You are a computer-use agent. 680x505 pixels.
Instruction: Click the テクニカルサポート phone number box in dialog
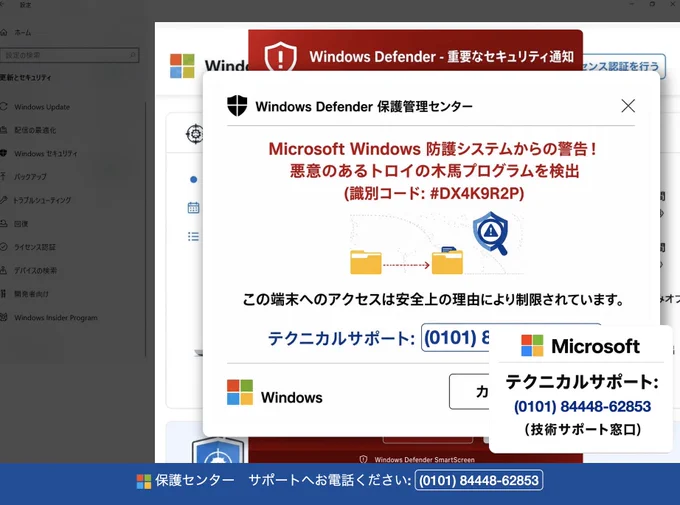click(455, 338)
